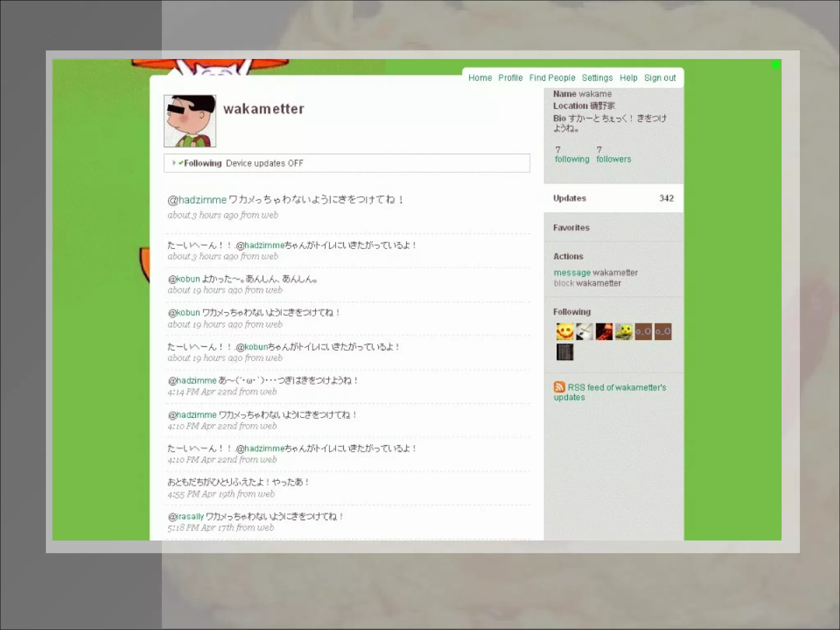Screen dimensions: 840x630
Task: Click wakametter's profile picture
Action: (x=190, y=121)
